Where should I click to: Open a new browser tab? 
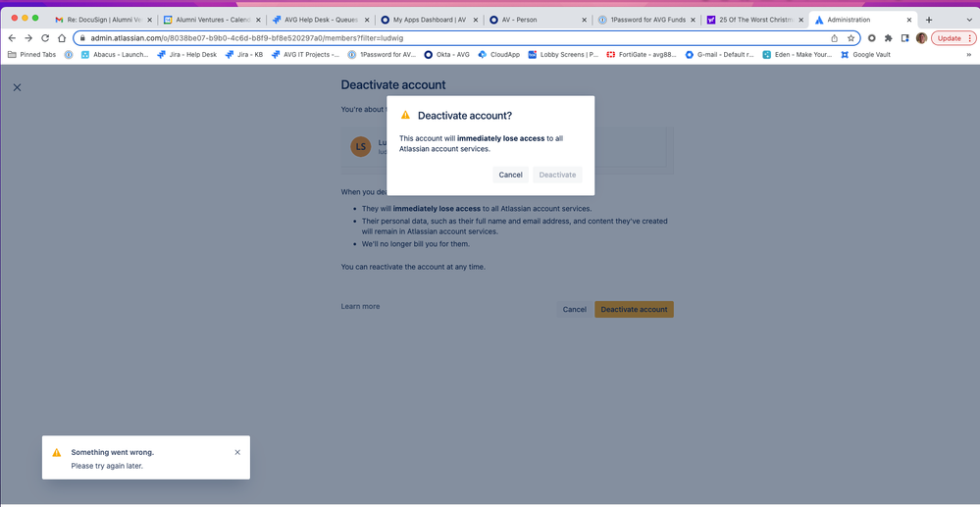click(929, 20)
